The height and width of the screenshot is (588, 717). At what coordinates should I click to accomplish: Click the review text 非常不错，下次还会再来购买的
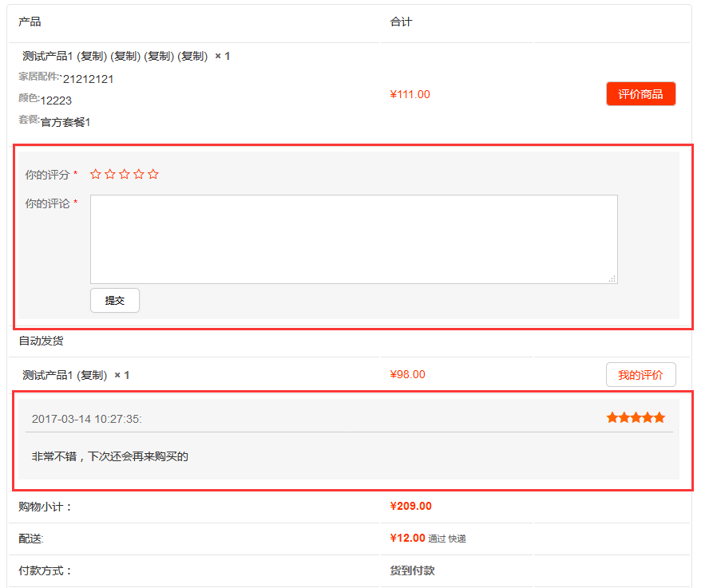click(x=109, y=456)
